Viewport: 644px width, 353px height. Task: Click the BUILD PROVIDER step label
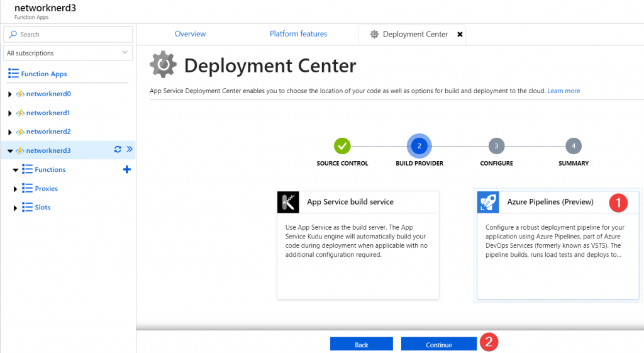[419, 163]
